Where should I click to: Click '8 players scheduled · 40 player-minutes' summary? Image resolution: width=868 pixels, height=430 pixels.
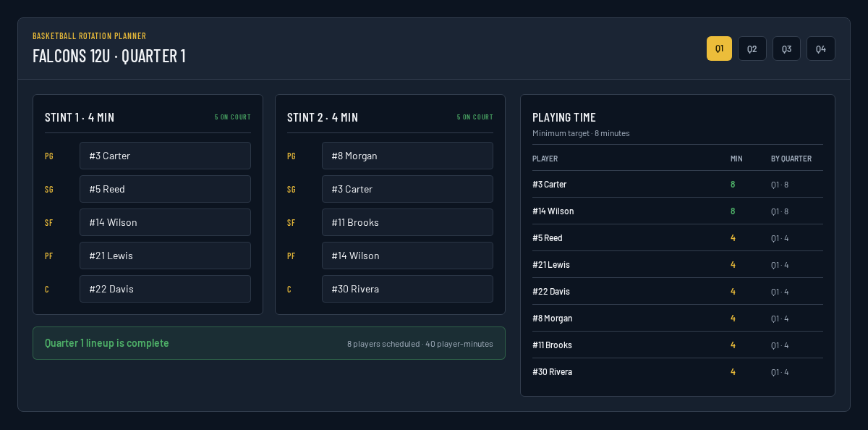coord(420,344)
